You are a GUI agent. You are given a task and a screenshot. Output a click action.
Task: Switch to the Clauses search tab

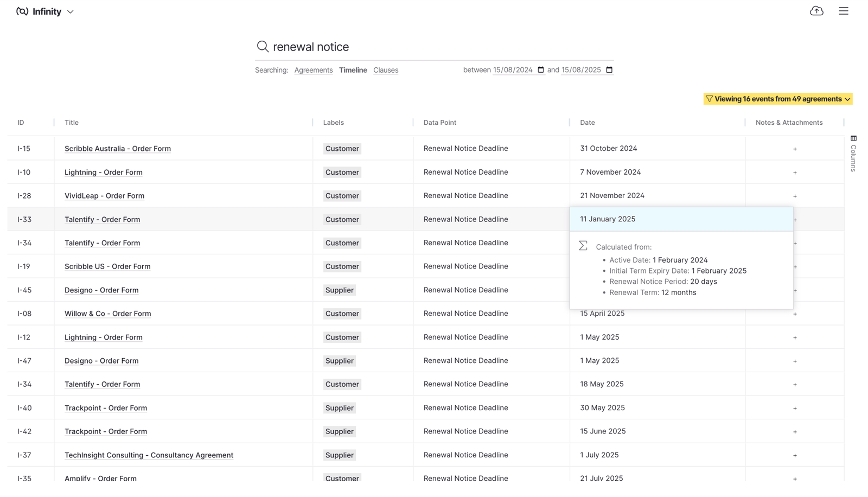(385, 70)
